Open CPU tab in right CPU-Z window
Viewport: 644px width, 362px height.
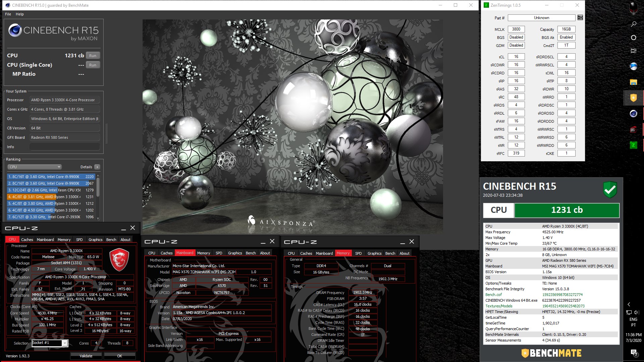pyautogui.click(x=291, y=253)
